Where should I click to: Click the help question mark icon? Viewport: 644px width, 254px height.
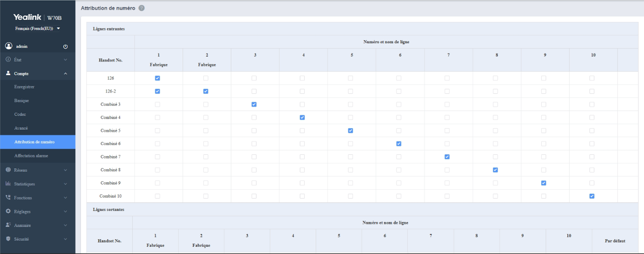pyautogui.click(x=142, y=8)
